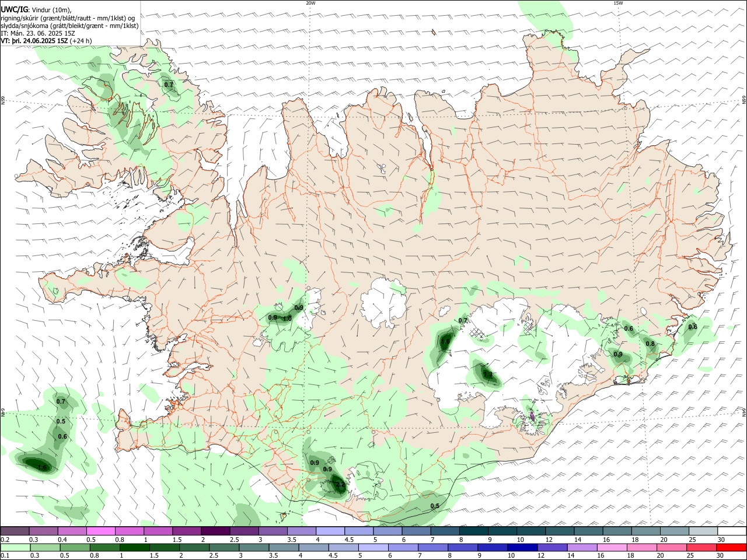Select the palest green 0.1 legend swatch
The height and width of the screenshot is (560, 747).
tap(16, 548)
